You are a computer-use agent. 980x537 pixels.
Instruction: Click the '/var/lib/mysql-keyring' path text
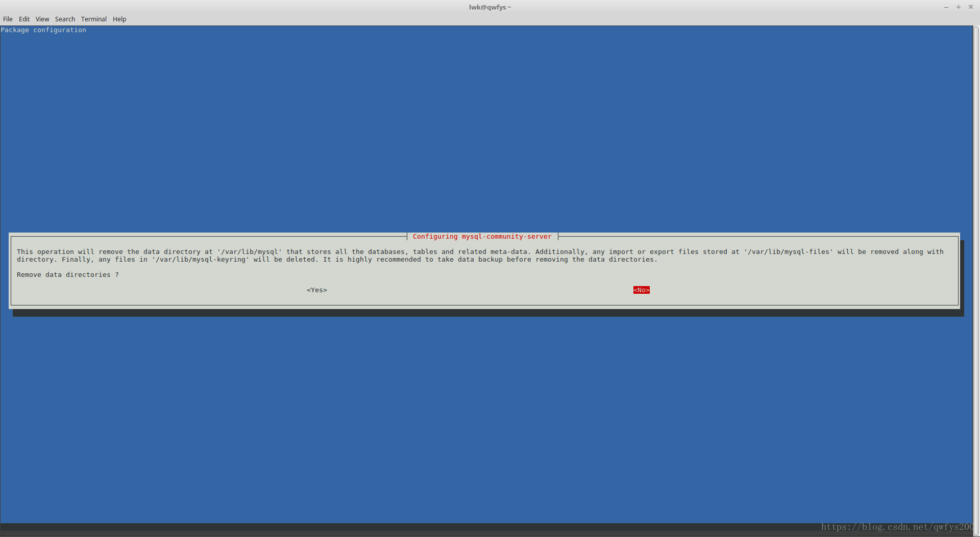[201, 260]
